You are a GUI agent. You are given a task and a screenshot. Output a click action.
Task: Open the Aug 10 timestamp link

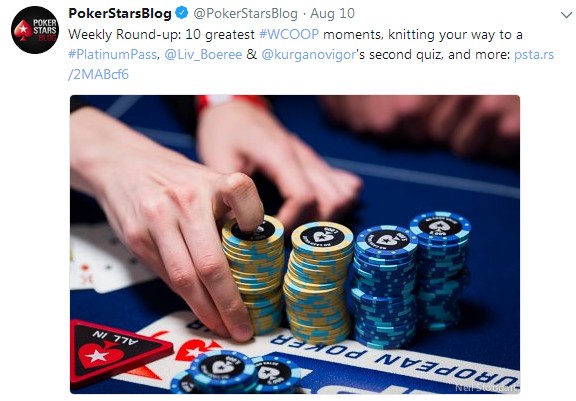click(x=332, y=14)
